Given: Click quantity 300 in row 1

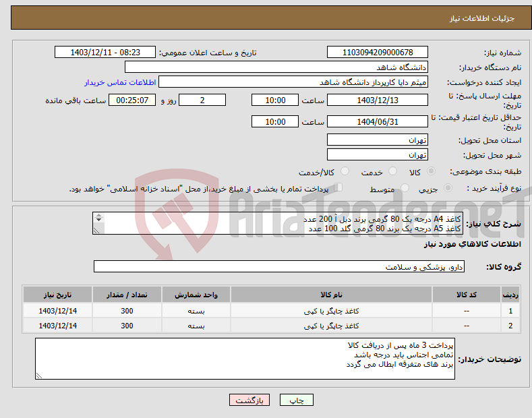Looking at the screenshot, I should pos(127,311).
